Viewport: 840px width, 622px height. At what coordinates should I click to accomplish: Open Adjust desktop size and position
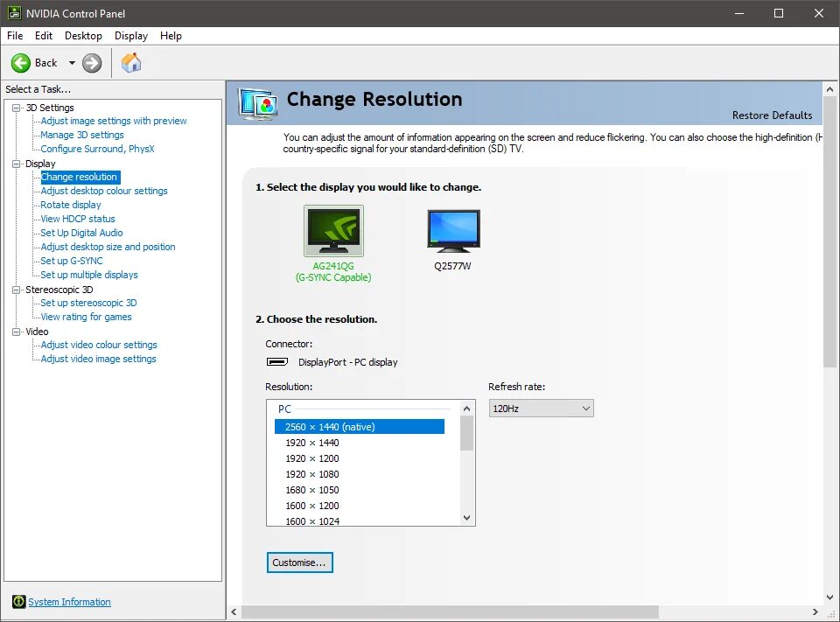tap(108, 247)
